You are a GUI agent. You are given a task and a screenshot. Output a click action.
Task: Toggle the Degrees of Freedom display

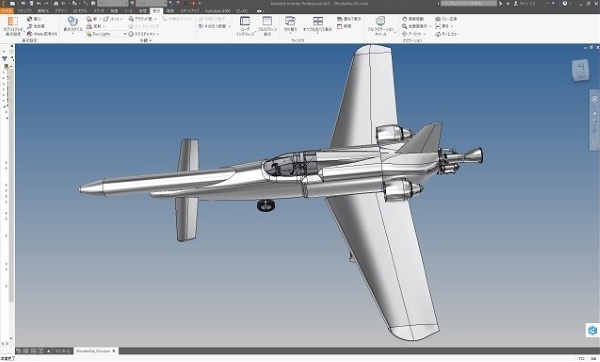point(36,26)
